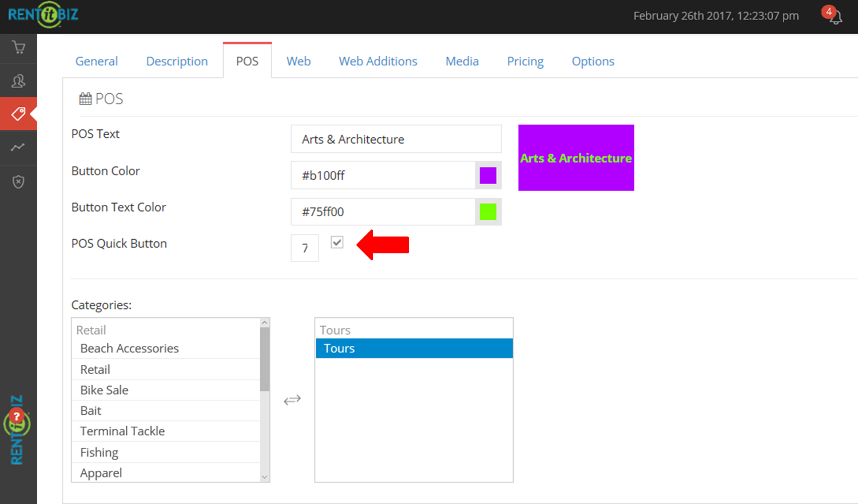Open the Pricing tab
The image size is (858, 504).
tap(525, 61)
